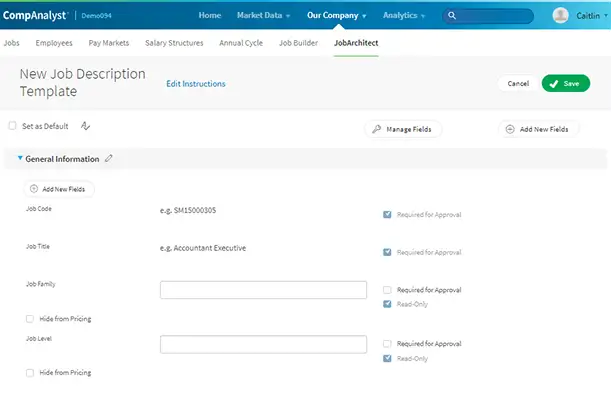The image size is (612, 397).
Task: Enable the Set as Default checkbox
Action: [x=12, y=126]
